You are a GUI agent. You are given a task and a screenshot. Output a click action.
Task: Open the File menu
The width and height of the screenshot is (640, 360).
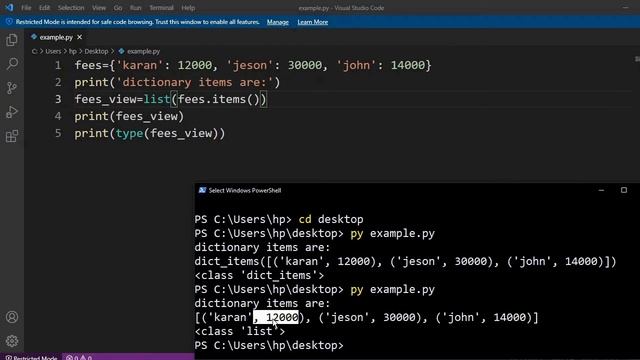26,8
